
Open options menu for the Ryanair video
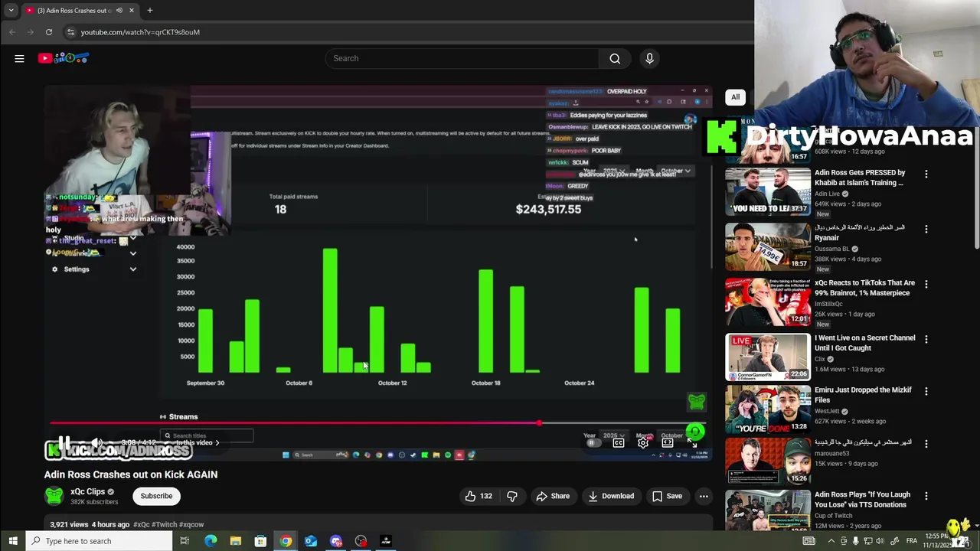[x=926, y=230]
